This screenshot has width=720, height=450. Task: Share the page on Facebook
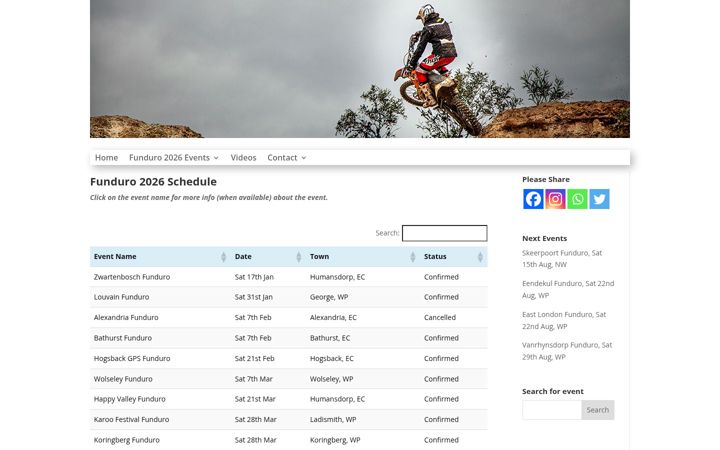(x=533, y=199)
